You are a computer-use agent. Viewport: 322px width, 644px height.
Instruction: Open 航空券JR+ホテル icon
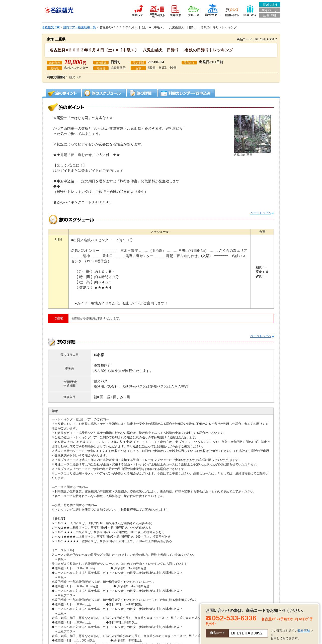tap(157, 11)
